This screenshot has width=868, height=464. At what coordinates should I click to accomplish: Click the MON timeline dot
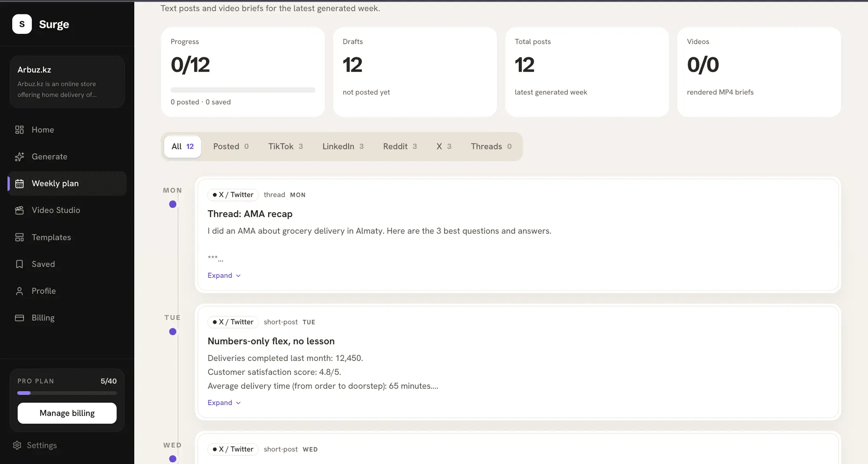172,204
